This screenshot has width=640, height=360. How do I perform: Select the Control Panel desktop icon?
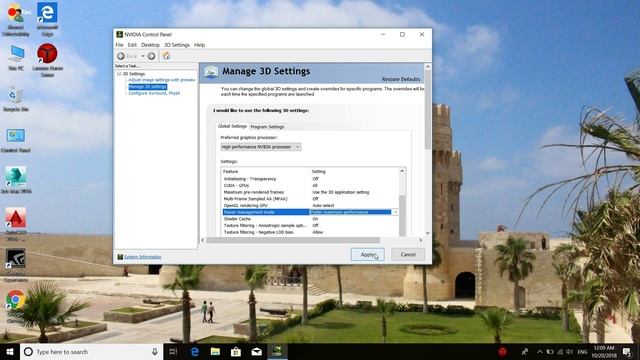click(16, 140)
